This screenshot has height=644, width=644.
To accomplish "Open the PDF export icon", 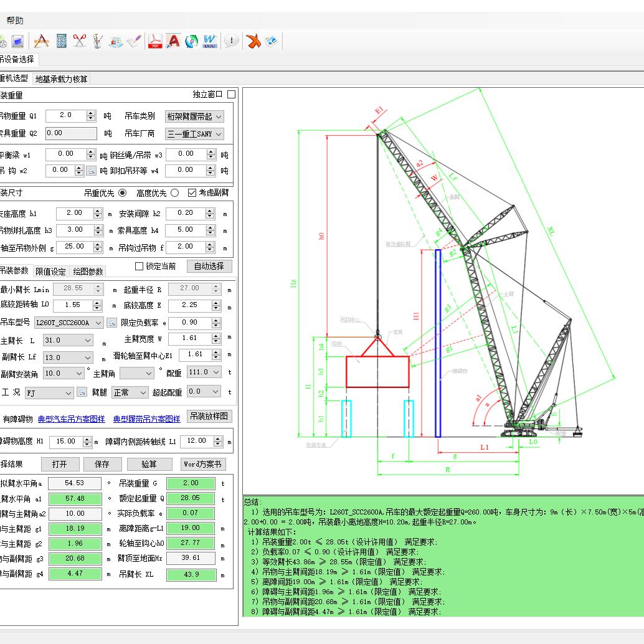I will click(x=154, y=41).
